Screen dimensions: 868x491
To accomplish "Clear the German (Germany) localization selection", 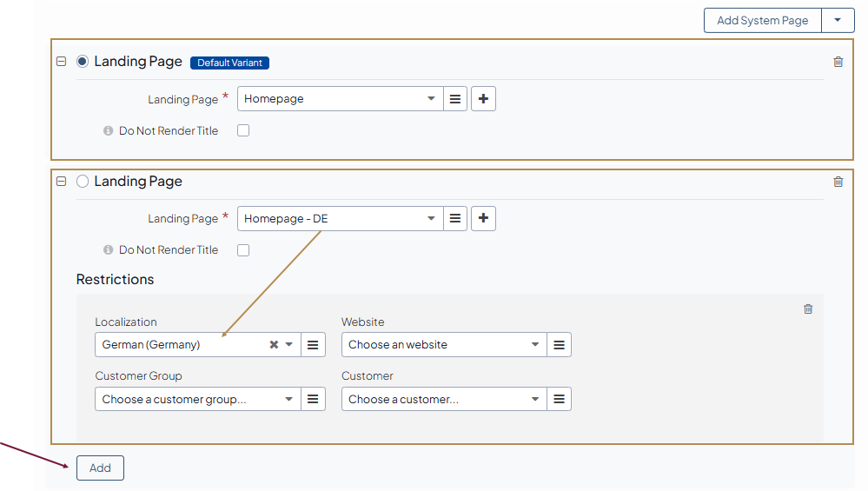I will (x=274, y=345).
